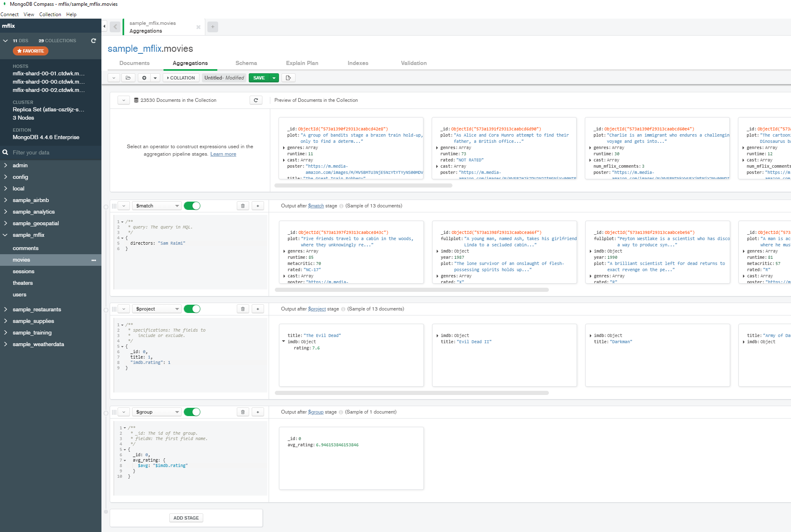Open the $match documentation link
The width and height of the screenshot is (791, 532).
click(x=316, y=206)
